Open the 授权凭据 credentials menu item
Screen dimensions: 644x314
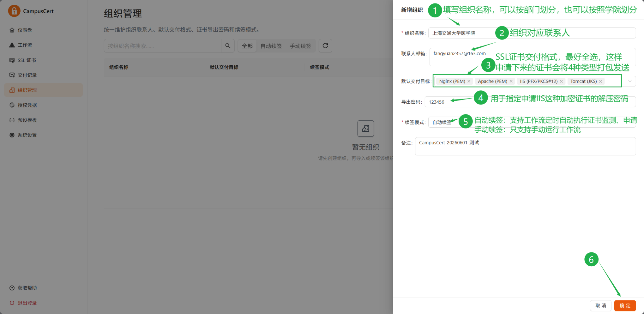coord(44,105)
